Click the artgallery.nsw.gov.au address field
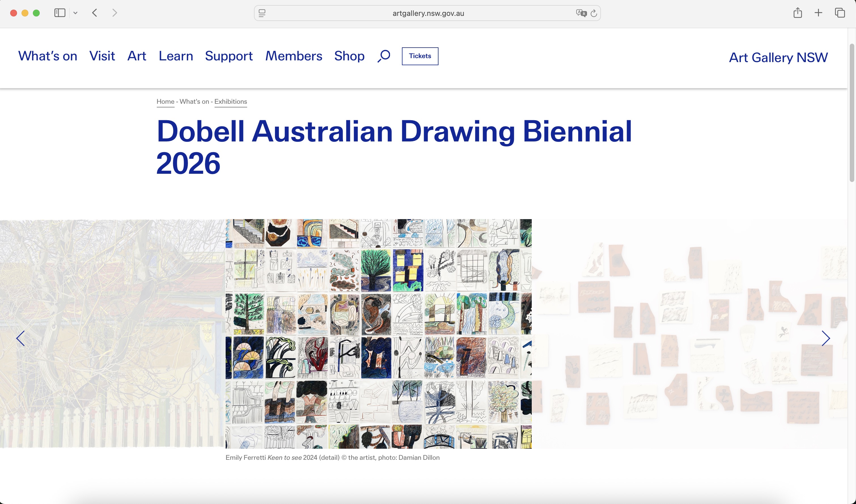856x504 pixels. [428, 13]
